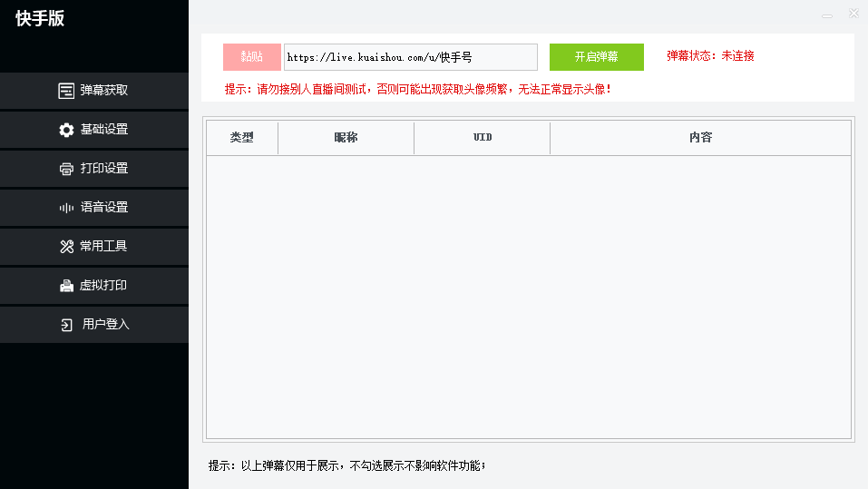Click the UID column header
Image resolution: width=868 pixels, height=489 pixels.
(483, 137)
